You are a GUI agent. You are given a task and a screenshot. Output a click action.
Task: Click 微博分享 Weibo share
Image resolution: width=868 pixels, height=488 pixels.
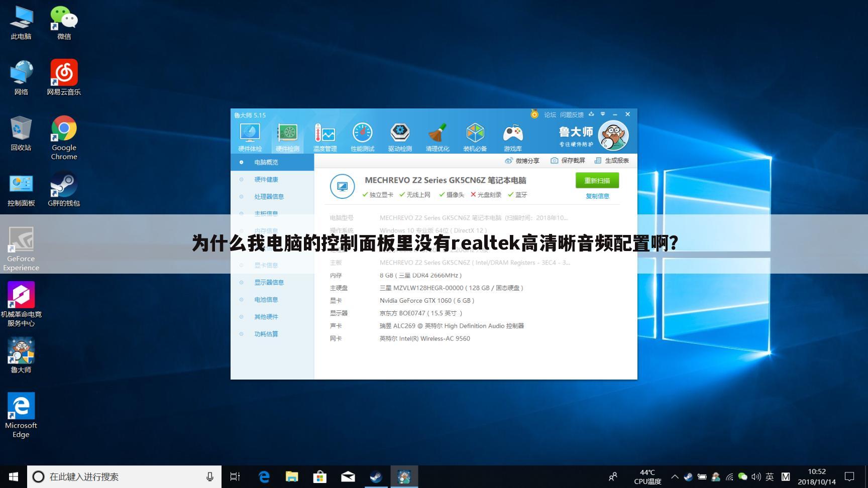[x=522, y=161]
